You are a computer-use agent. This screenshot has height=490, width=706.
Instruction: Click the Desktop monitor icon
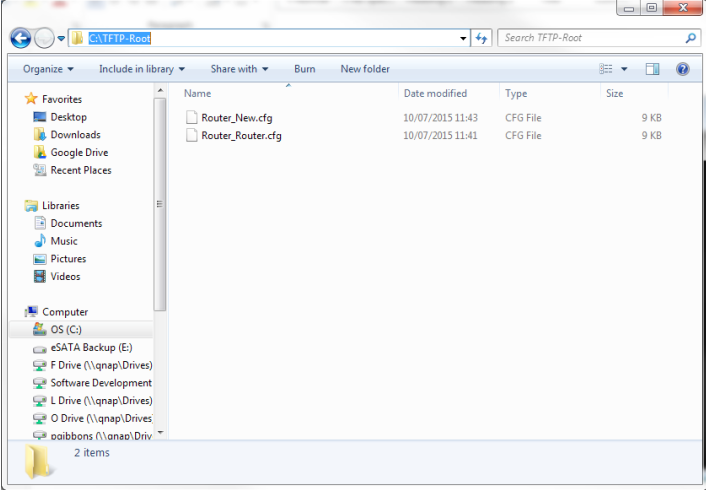tap(40, 117)
